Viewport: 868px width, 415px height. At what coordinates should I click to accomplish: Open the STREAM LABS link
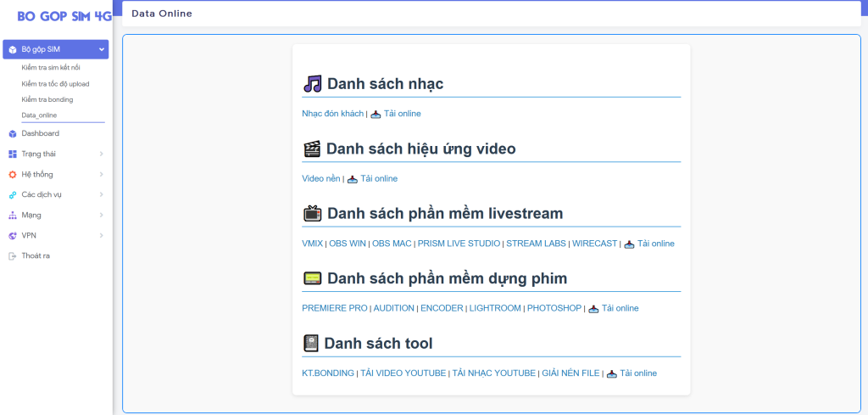coord(536,244)
